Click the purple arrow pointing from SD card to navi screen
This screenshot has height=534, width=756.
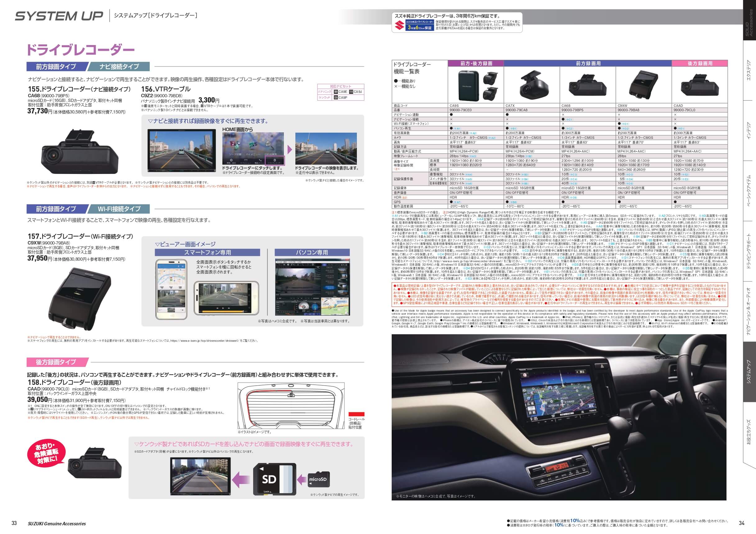(241, 479)
